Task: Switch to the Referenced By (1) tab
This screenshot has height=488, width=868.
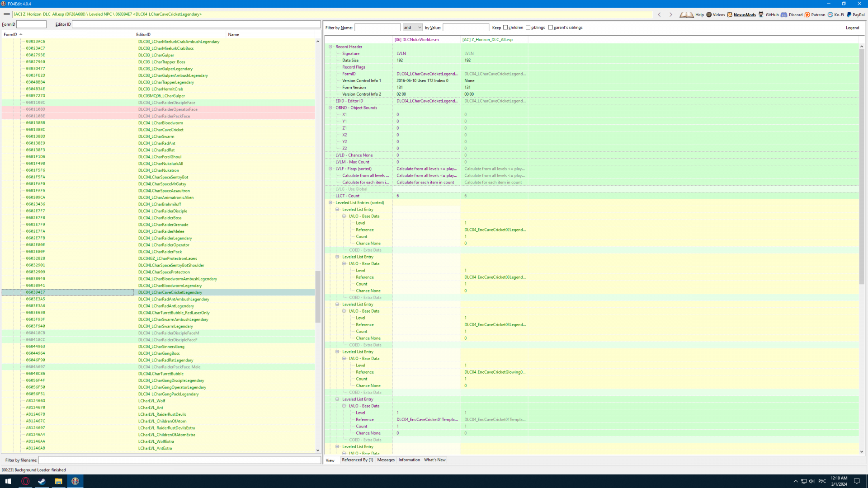Action: 357,460
